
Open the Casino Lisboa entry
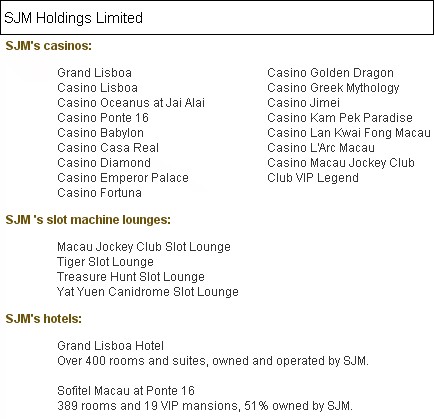(x=97, y=88)
